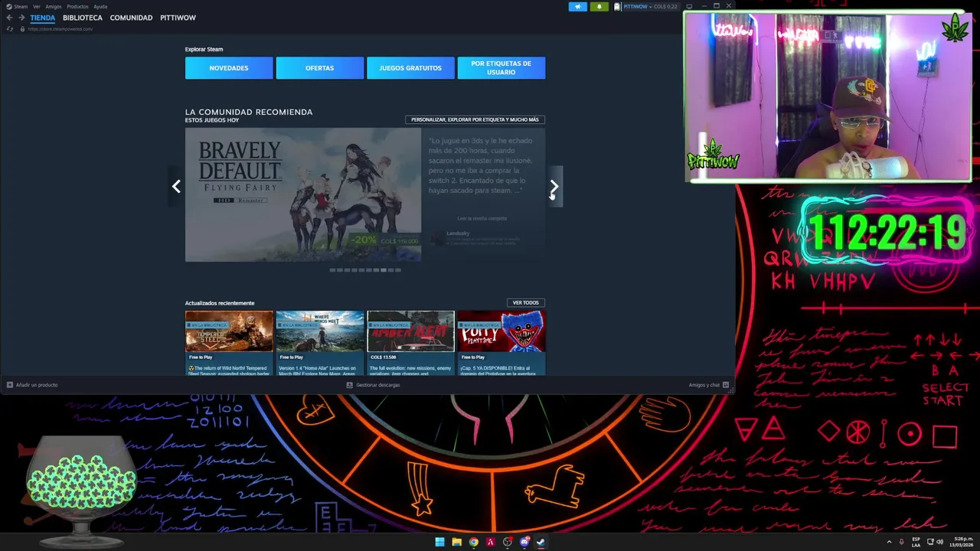Viewport: 980px width, 551px height.
Task: Open Discord from the taskbar
Action: (x=524, y=542)
